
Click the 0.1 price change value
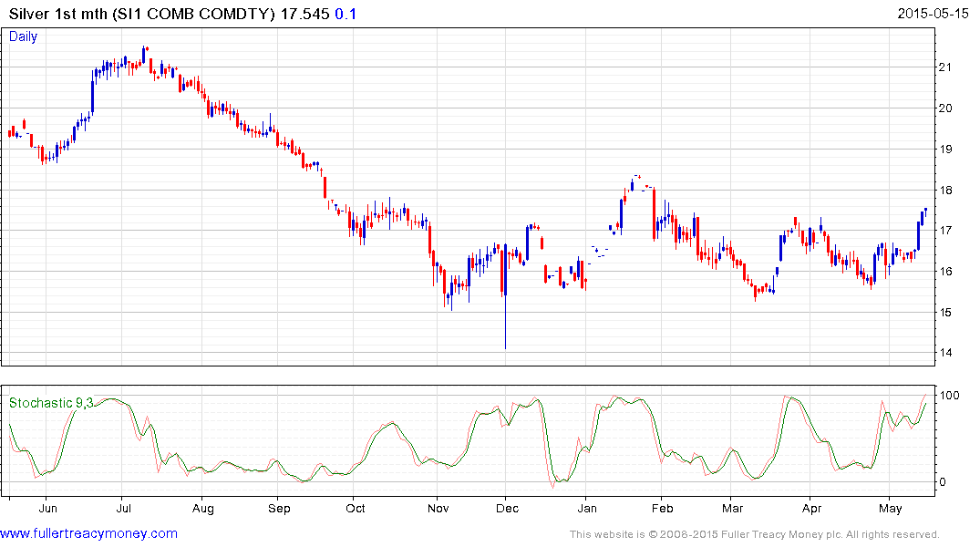click(347, 14)
